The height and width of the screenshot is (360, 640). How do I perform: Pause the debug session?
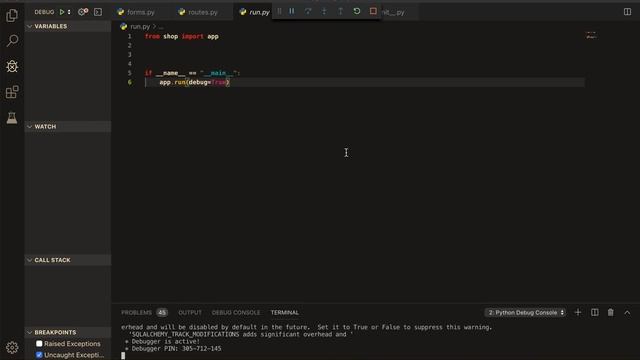pyautogui.click(x=292, y=11)
